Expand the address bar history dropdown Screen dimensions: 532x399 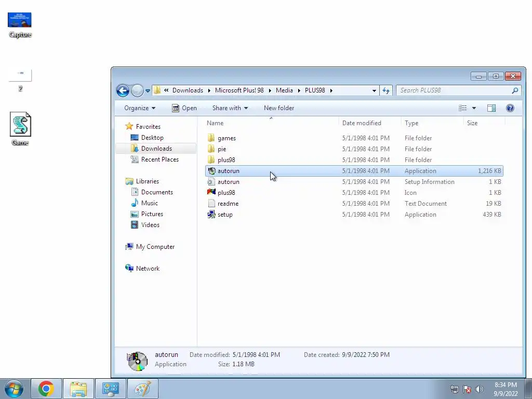[x=374, y=90]
